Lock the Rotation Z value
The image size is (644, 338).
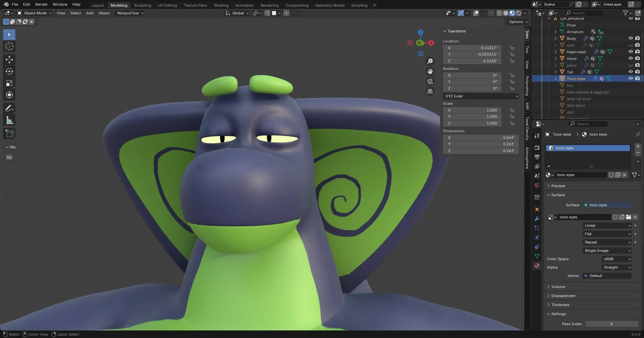pos(512,88)
